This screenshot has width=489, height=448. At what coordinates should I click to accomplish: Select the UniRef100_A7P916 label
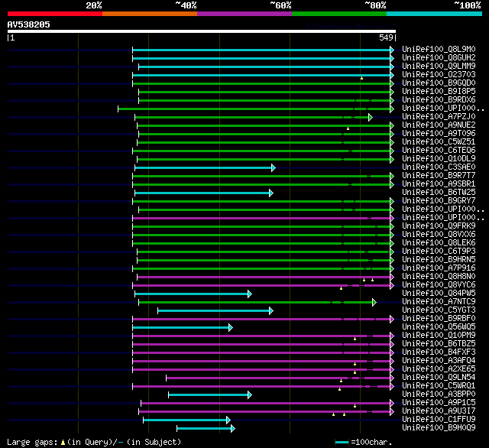(439, 268)
